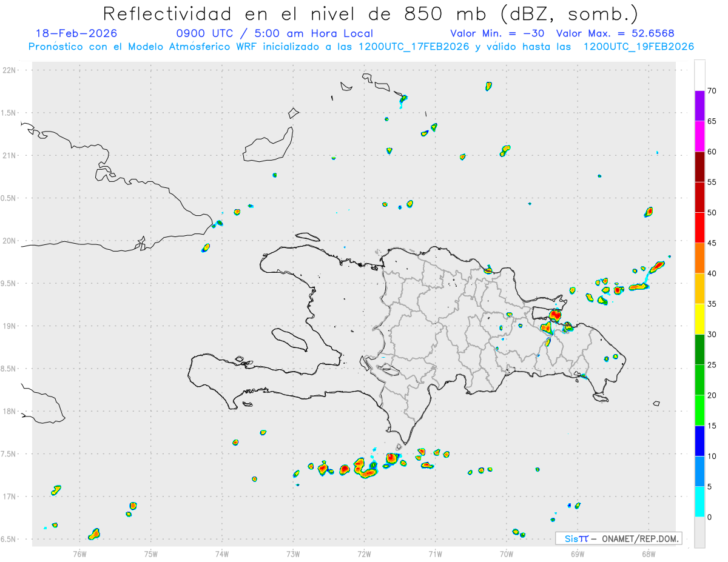Click the longitude axis label "72W"
This screenshot has width=728, height=562.
(364, 553)
